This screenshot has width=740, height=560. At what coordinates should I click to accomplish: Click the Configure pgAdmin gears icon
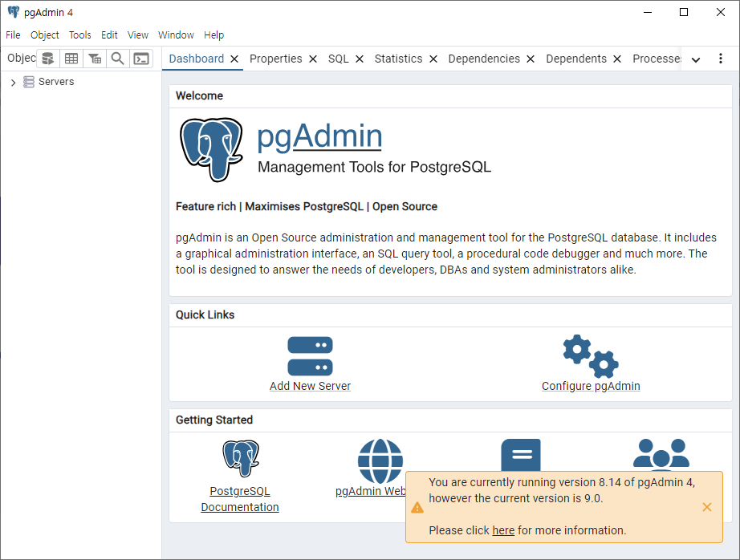point(591,356)
